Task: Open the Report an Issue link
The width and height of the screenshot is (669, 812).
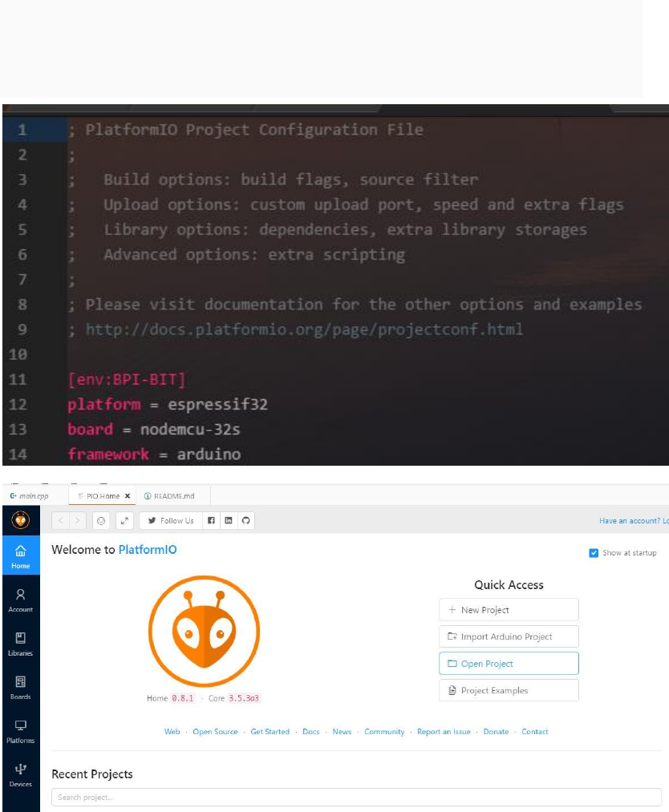Action: (444, 732)
